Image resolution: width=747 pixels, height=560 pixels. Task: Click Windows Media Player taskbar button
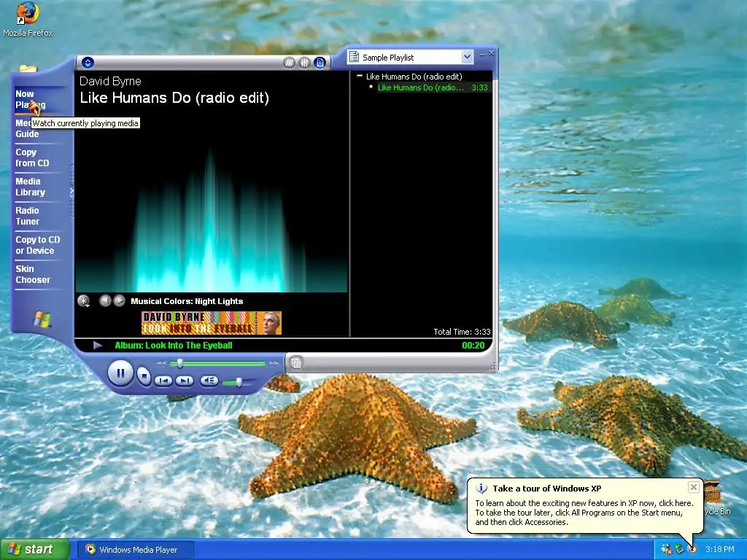[137, 550]
